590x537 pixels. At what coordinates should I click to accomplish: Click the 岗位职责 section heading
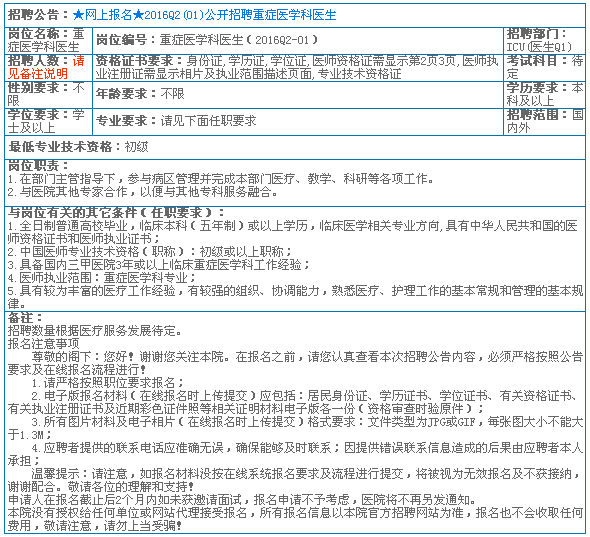tap(38, 166)
